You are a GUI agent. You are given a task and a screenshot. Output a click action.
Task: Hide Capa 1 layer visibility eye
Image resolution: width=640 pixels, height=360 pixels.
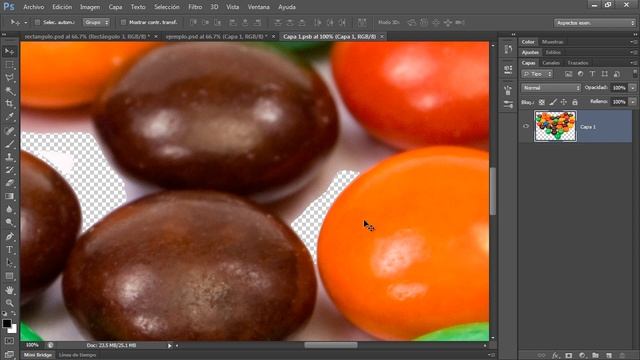click(526, 126)
